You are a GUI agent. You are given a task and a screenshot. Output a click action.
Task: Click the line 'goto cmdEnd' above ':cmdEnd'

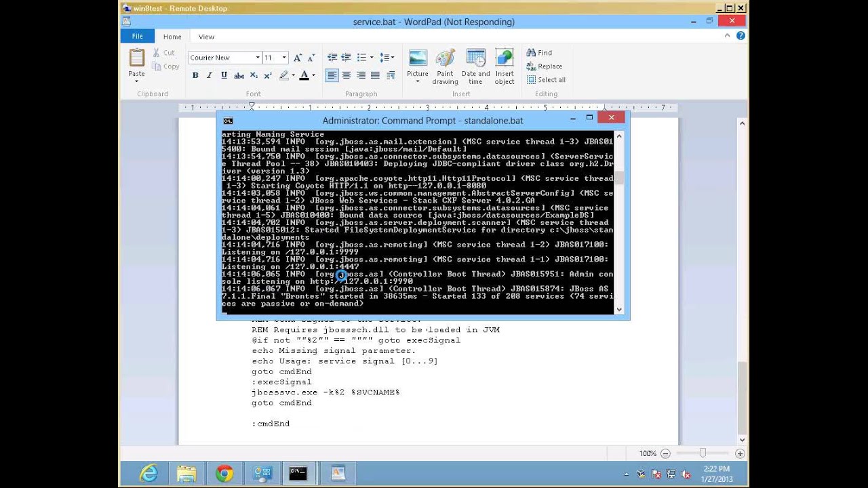[x=281, y=403]
